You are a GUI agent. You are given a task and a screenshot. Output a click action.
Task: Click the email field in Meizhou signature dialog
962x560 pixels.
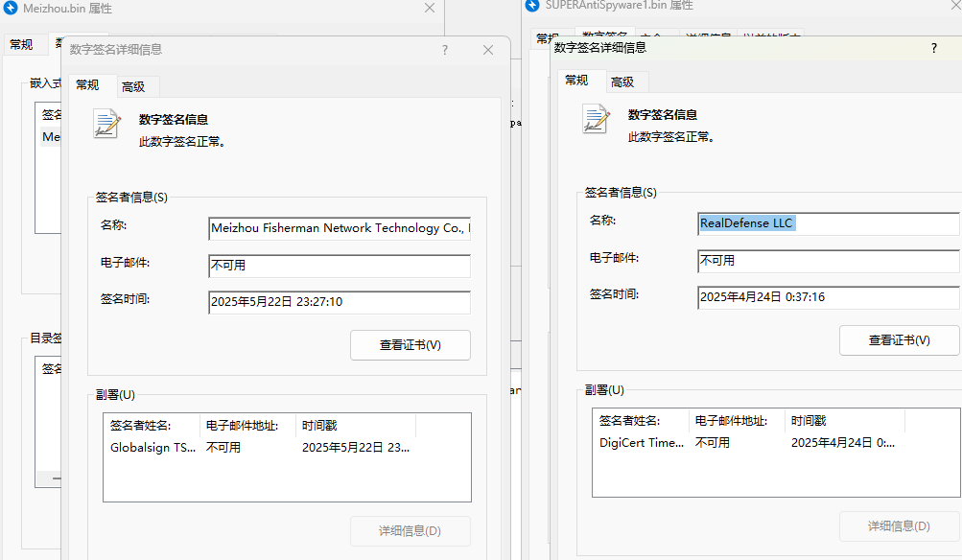click(340, 266)
